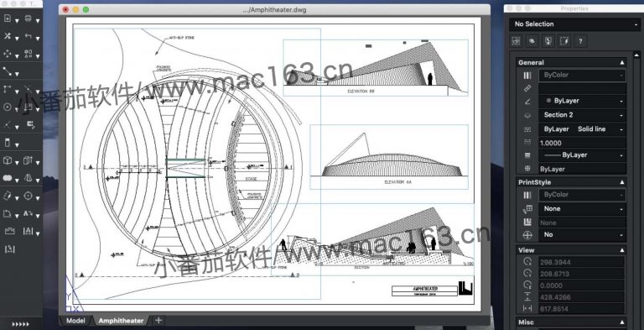
Task: Click the Block insert icon in toolbar
Action: (x=9, y=231)
